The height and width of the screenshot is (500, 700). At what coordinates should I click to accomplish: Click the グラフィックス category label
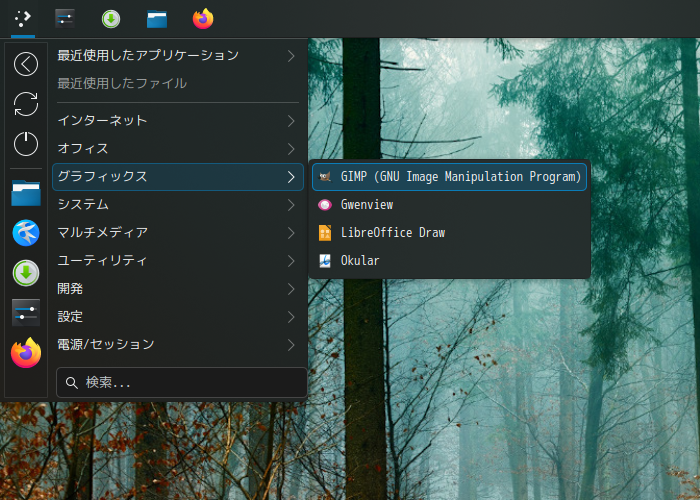pos(102,177)
